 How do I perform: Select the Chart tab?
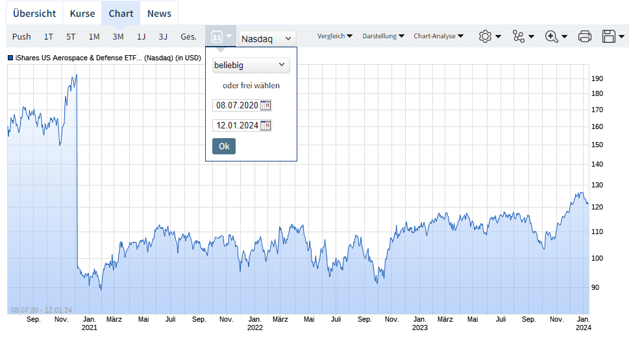(121, 14)
